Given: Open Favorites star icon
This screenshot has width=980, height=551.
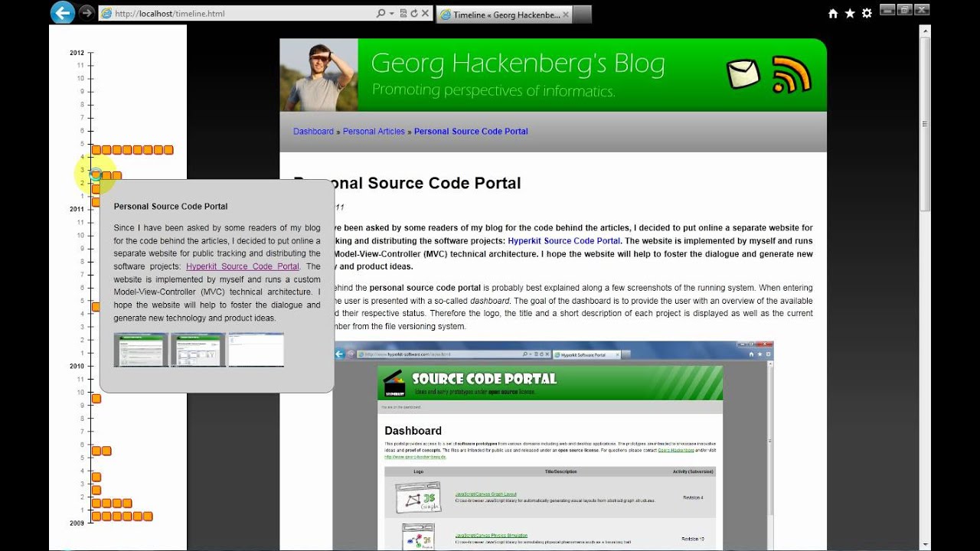Looking at the screenshot, I should tap(850, 14).
